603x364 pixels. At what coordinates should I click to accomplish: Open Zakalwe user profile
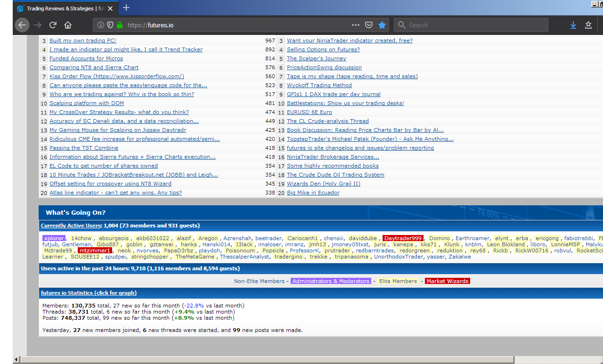point(460,257)
